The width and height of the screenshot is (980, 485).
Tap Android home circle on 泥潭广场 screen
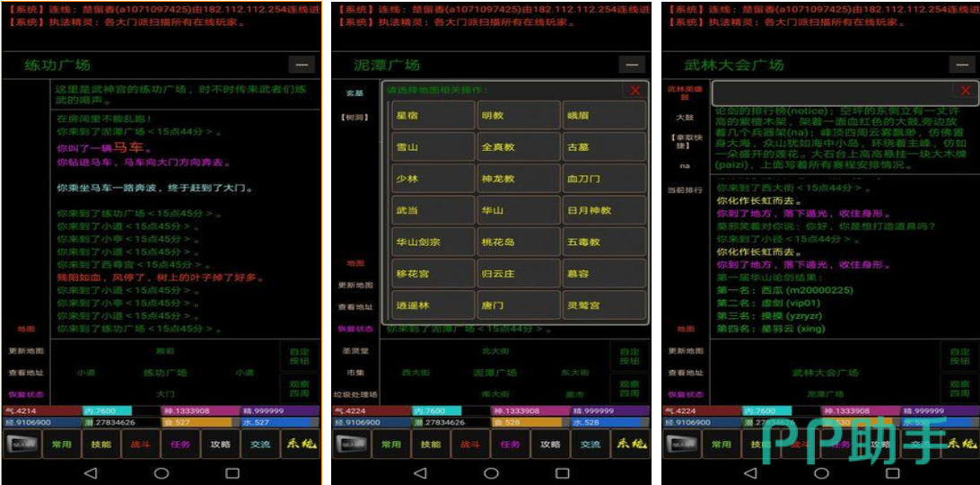492,472
